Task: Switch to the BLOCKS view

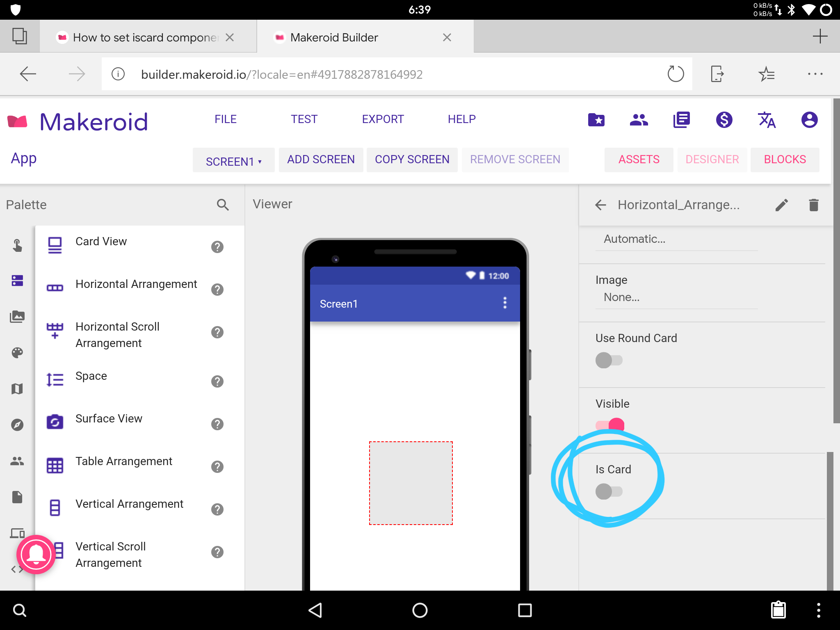Action: tap(784, 160)
